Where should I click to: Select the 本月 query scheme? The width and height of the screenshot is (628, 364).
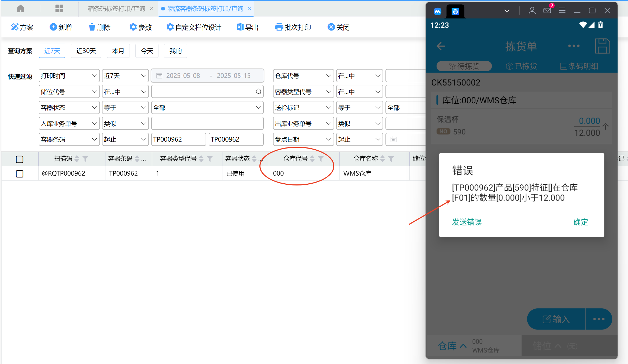pos(118,51)
